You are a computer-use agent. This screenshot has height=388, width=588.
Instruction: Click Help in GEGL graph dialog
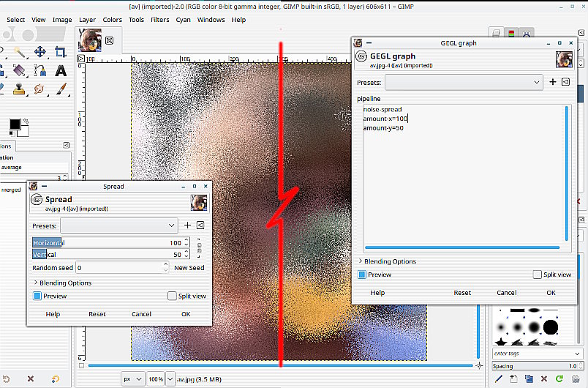[x=377, y=293]
